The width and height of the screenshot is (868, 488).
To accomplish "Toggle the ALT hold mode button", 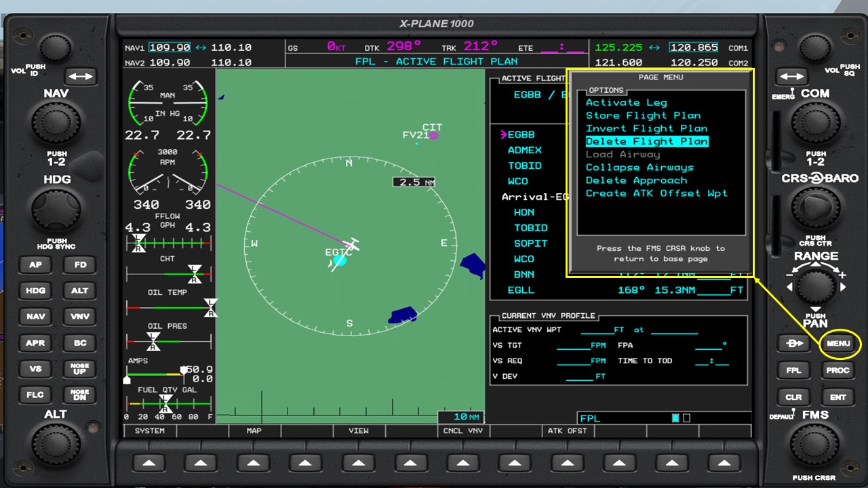I will coord(80,291).
